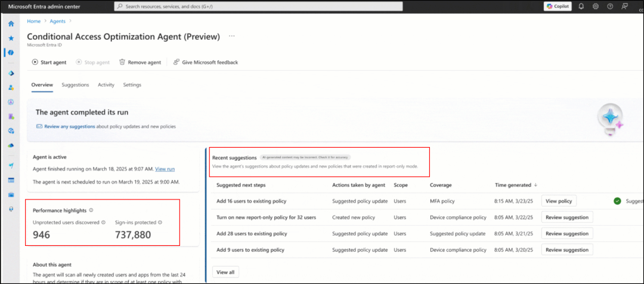Open portal settings gear icon
644x284 pixels.
click(596, 6)
